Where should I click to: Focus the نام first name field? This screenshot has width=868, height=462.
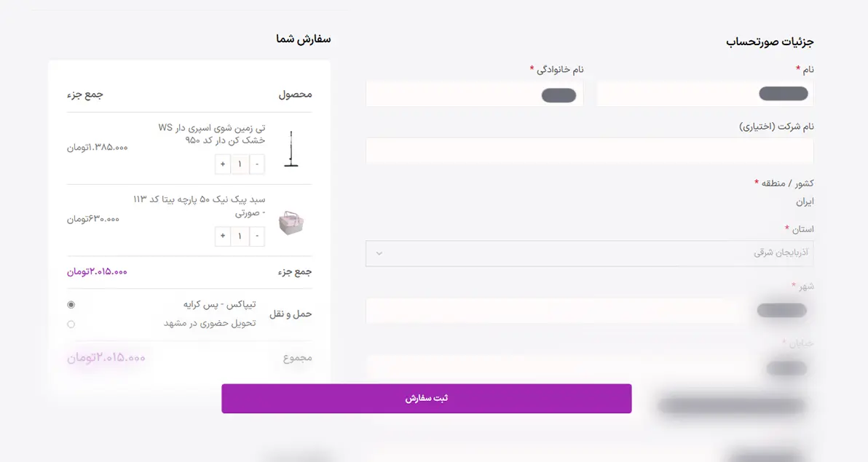pos(704,94)
